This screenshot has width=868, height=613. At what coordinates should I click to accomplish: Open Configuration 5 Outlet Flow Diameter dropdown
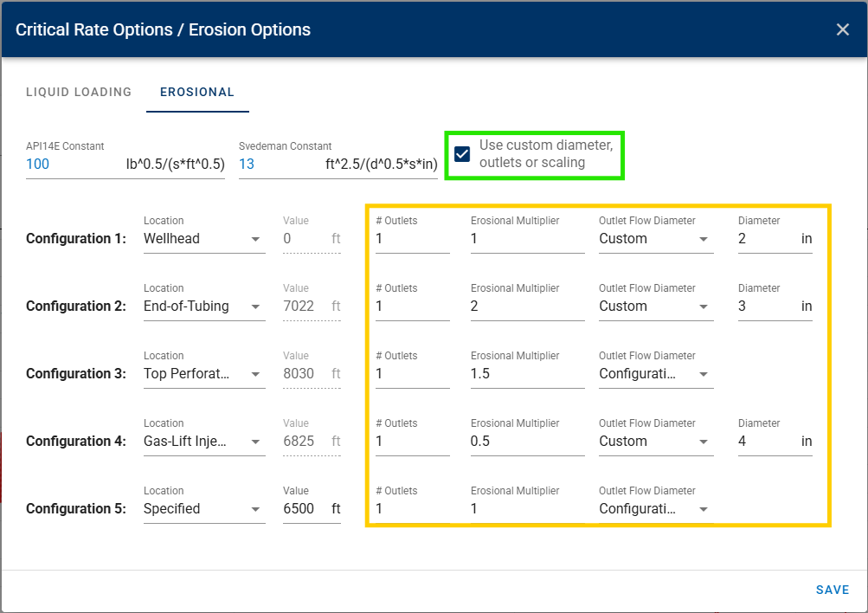655,509
